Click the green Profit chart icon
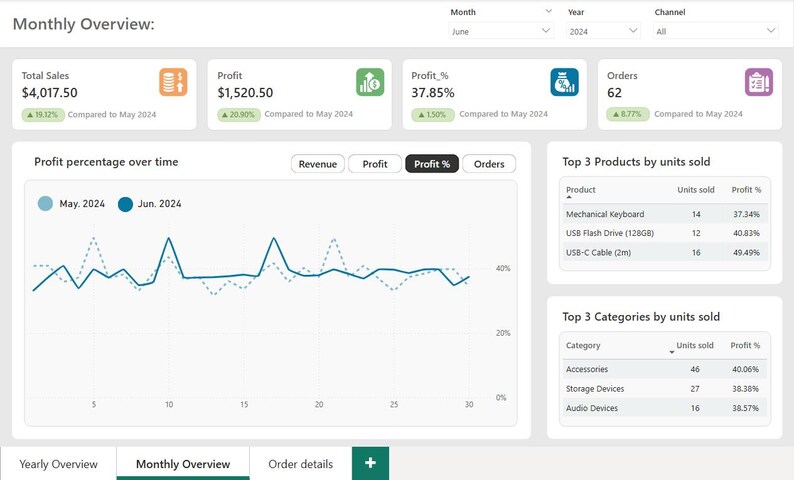 coord(370,82)
